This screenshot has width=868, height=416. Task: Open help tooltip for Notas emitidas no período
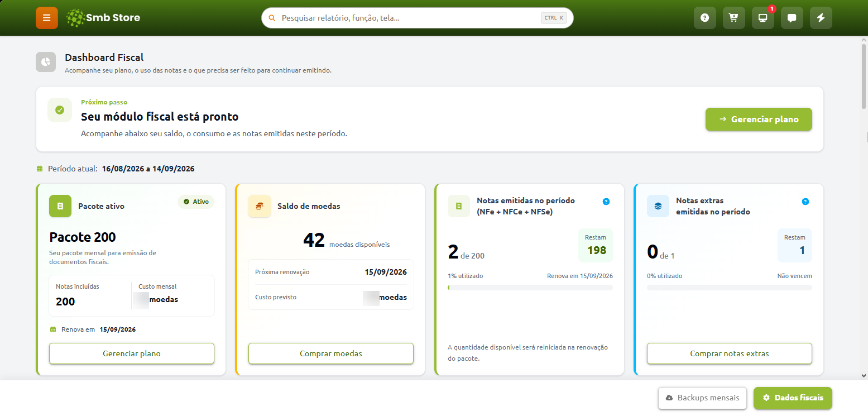tap(606, 202)
